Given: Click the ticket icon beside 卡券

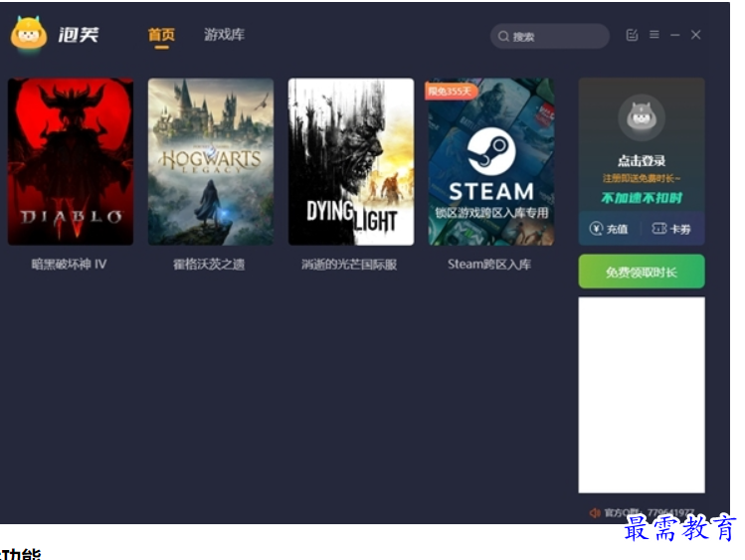Looking at the screenshot, I should pos(659,229).
